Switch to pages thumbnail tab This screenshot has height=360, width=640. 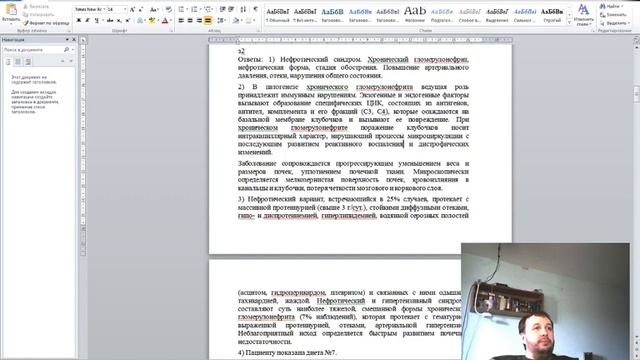[x=18, y=62]
